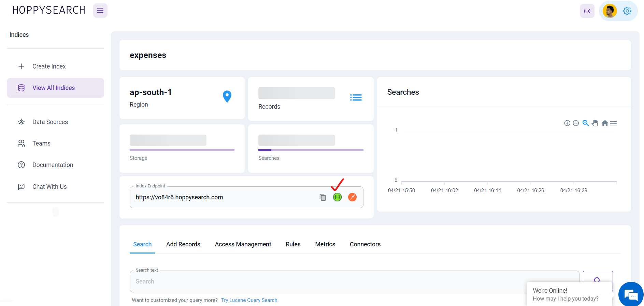The height and width of the screenshot is (306, 644).
Task: Switch to the Add Records tab
Action: click(183, 244)
